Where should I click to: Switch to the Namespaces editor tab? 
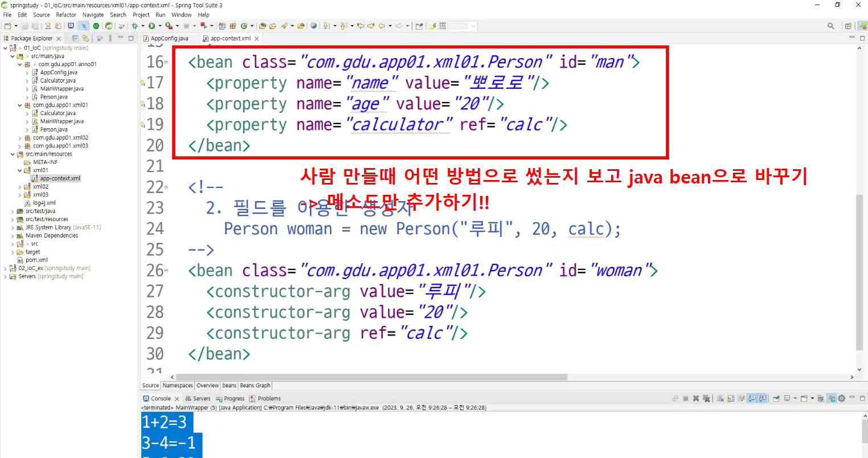point(178,386)
